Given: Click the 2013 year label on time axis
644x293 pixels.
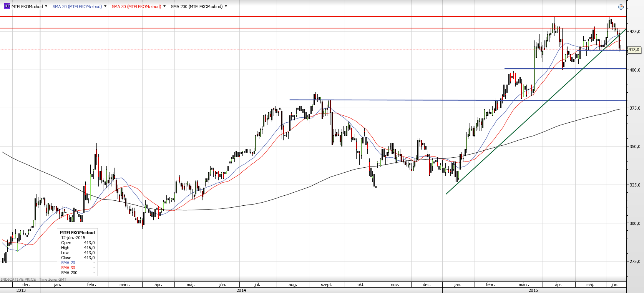Looking at the screenshot, I should tap(21, 290).
